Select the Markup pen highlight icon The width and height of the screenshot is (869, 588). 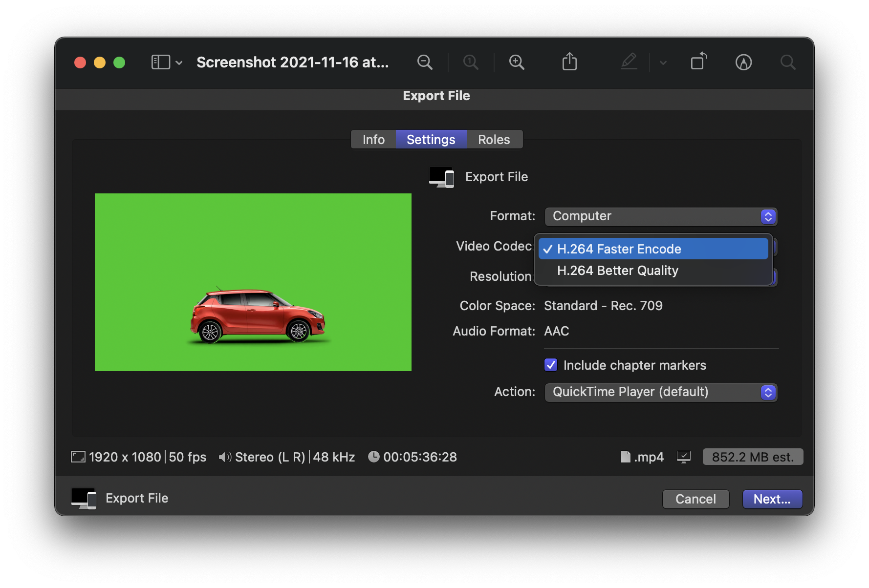pos(629,62)
